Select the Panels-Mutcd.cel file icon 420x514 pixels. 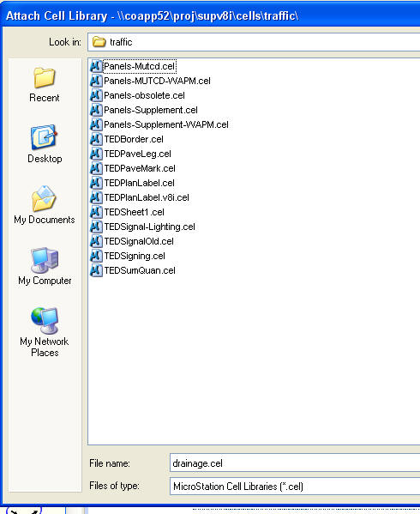(96, 67)
